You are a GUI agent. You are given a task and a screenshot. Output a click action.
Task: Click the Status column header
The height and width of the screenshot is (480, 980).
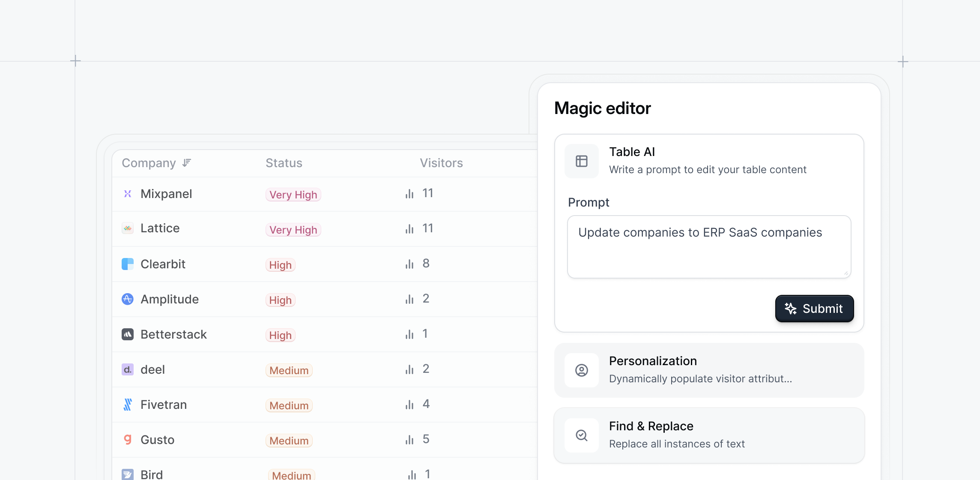pyautogui.click(x=284, y=163)
